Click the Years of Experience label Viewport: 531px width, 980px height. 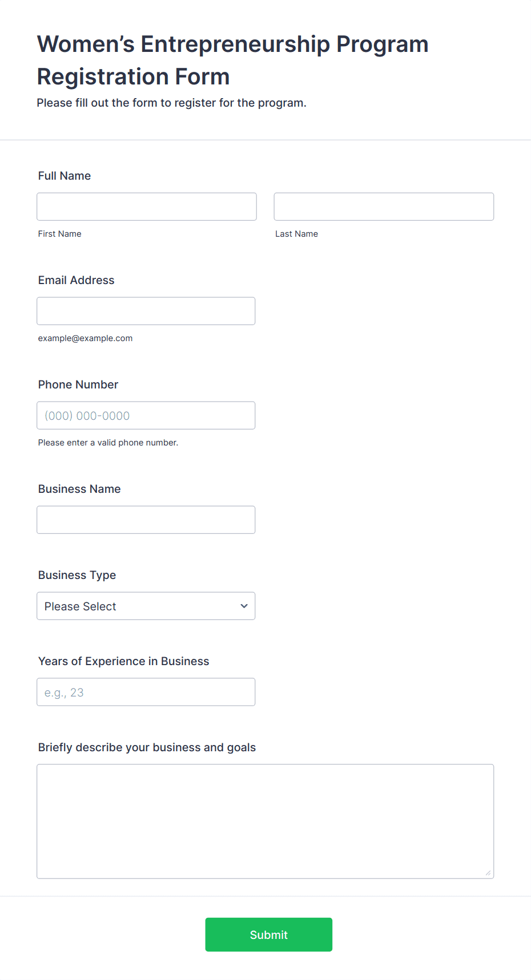tap(124, 661)
